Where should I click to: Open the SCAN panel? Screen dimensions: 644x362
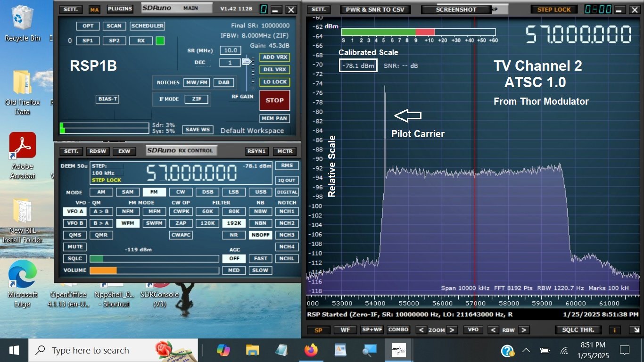(x=114, y=26)
